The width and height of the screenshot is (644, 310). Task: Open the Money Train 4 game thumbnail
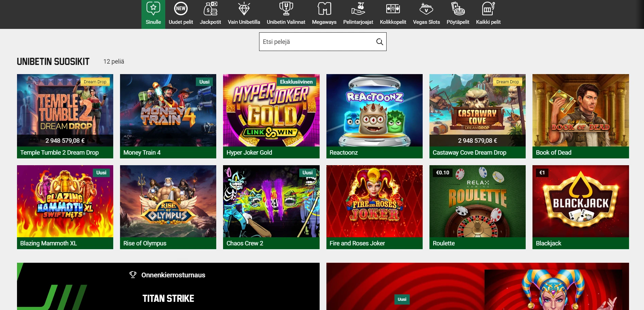[x=168, y=110]
